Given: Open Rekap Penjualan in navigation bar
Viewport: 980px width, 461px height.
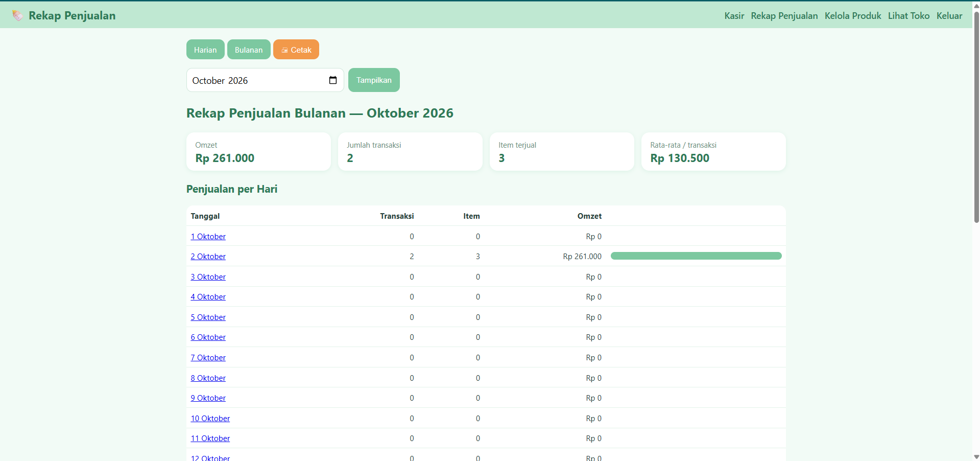Looking at the screenshot, I should pos(784,16).
